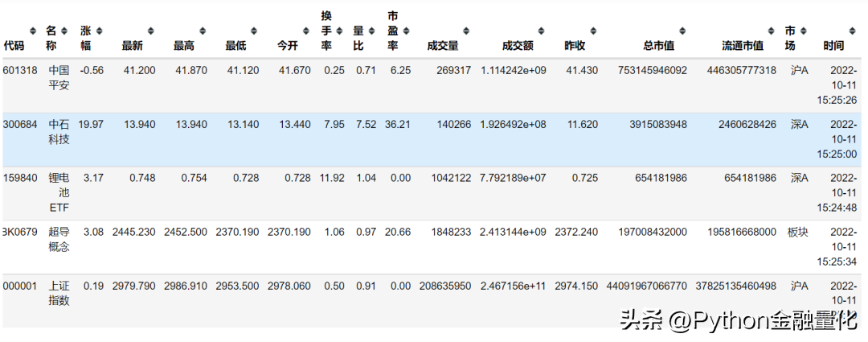Screen dimensions: 868x342
Task: Select the 中国平安 name cell
Action: (x=59, y=77)
